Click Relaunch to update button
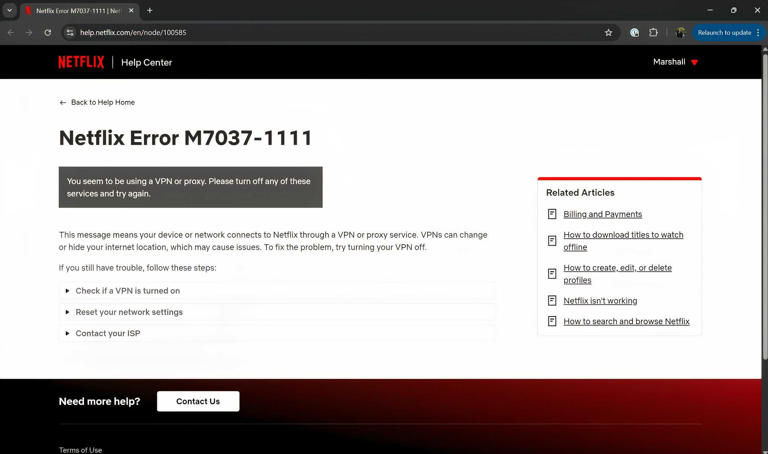Image resolution: width=768 pixels, height=454 pixels. tap(724, 32)
